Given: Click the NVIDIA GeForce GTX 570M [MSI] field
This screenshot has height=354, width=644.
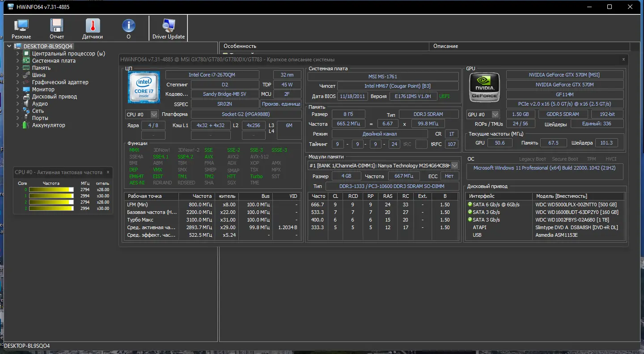Looking at the screenshot, I should pyautogui.click(x=564, y=75).
